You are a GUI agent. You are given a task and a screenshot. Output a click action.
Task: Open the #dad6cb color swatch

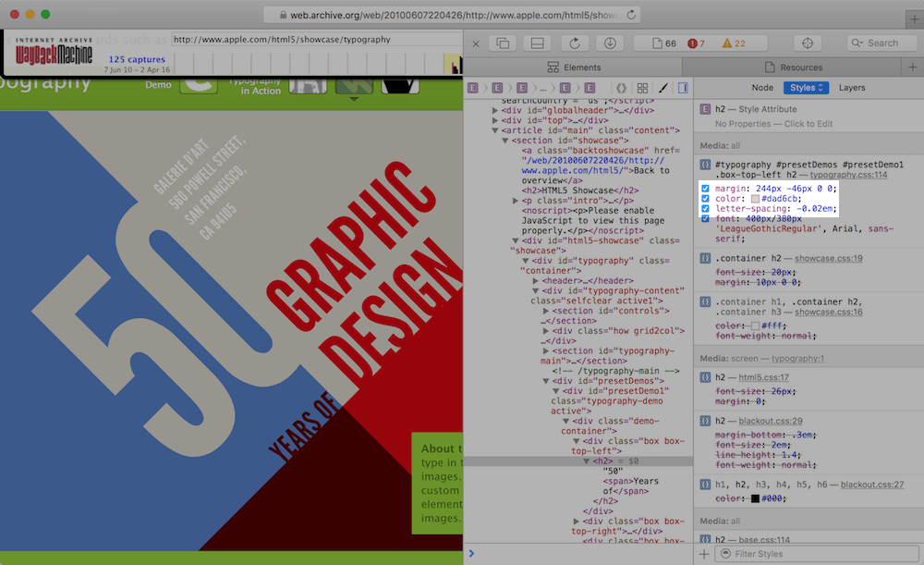point(755,199)
